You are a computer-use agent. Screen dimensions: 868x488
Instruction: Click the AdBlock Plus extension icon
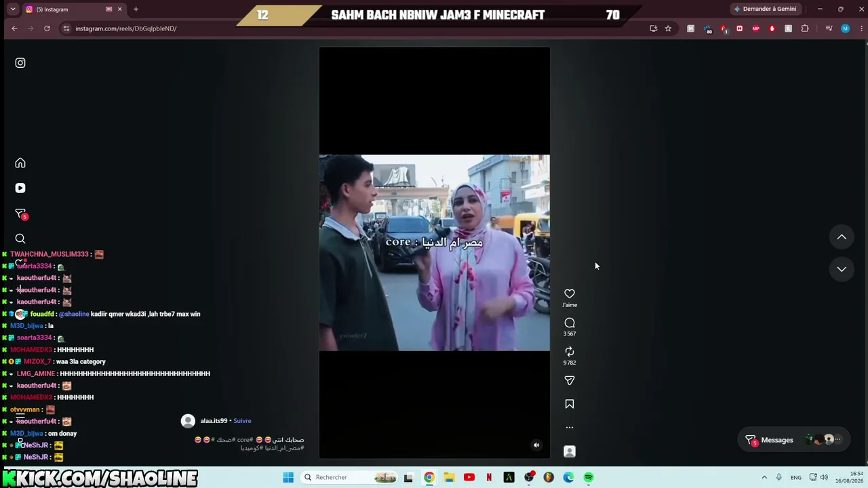point(755,28)
